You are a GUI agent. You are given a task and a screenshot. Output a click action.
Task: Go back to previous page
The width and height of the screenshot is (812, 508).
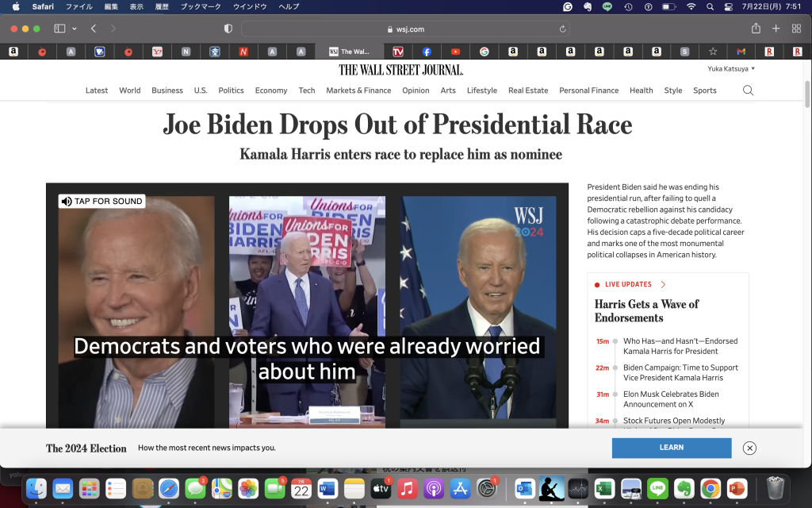[x=94, y=29]
